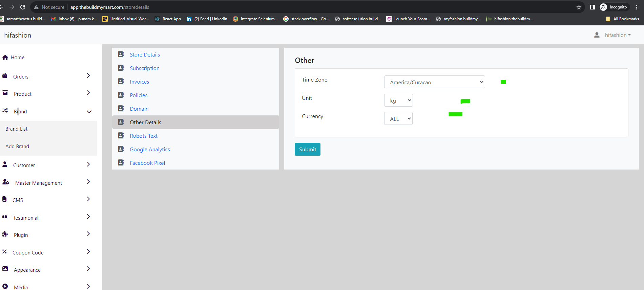Open the Unit kg dropdown
This screenshot has height=290, width=644.
point(398,100)
